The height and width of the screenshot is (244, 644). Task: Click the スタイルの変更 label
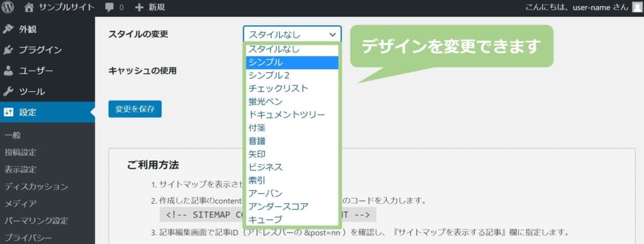pos(138,34)
